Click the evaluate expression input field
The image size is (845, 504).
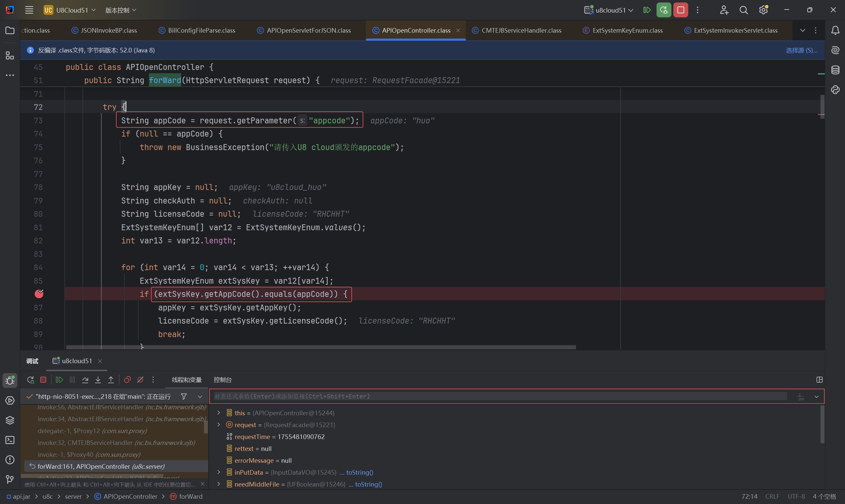point(500,396)
